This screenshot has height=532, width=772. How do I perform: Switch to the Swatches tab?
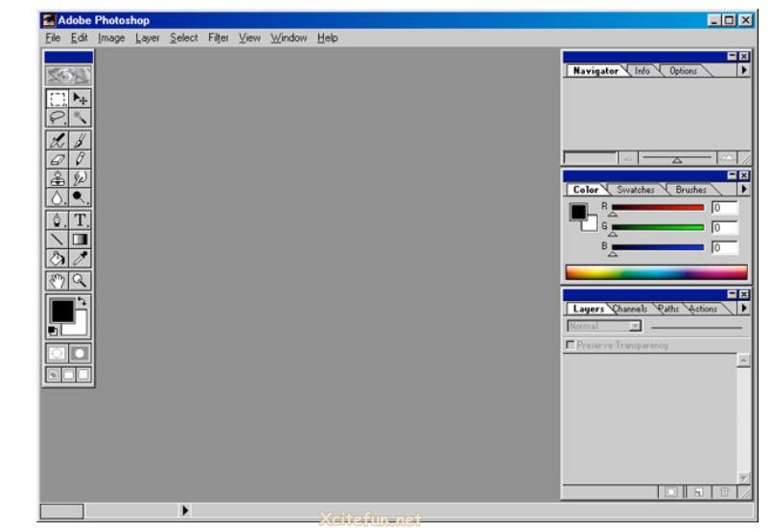(636, 190)
